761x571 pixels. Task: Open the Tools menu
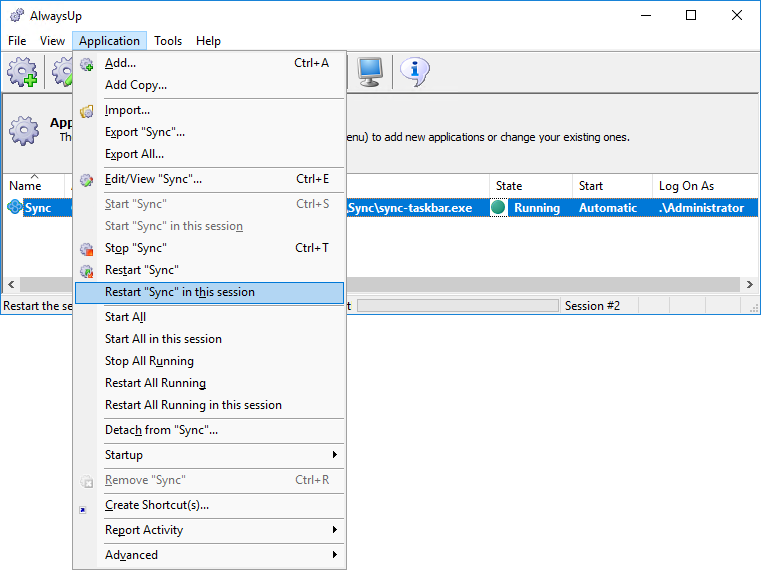pos(168,41)
